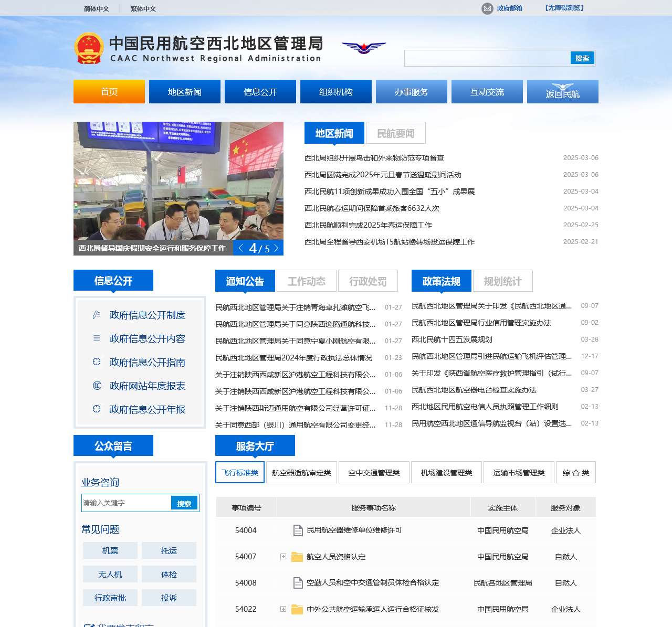The image size is (672, 627).
Task: Switch to the 行政处罚 tab
Action: pyautogui.click(x=368, y=281)
